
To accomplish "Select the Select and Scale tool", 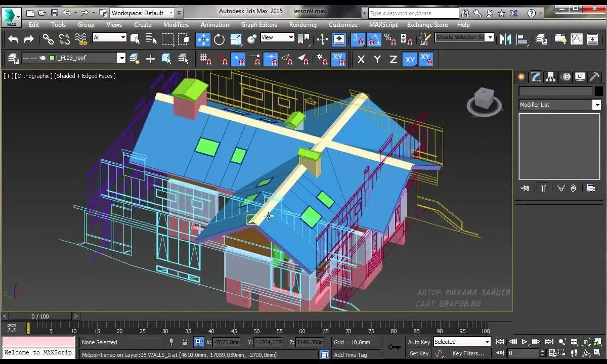I will point(236,39).
